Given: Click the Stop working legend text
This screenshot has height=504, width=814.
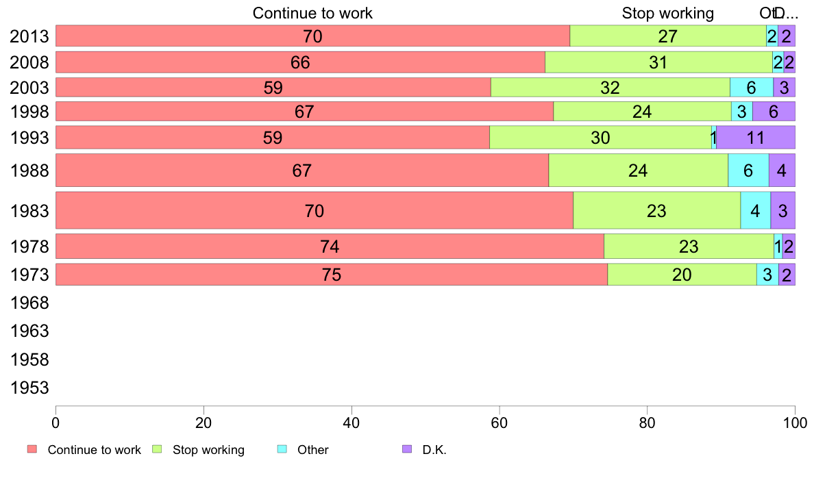Looking at the screenshot, I should coord(208,449).
